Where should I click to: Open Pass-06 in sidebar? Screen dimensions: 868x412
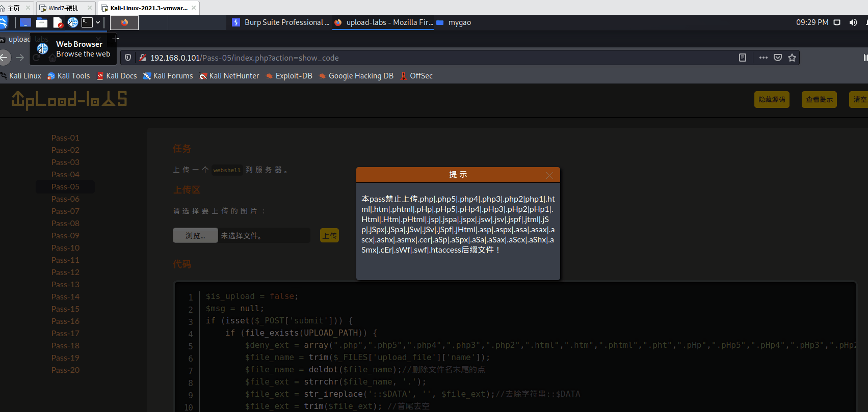(65, 199)
